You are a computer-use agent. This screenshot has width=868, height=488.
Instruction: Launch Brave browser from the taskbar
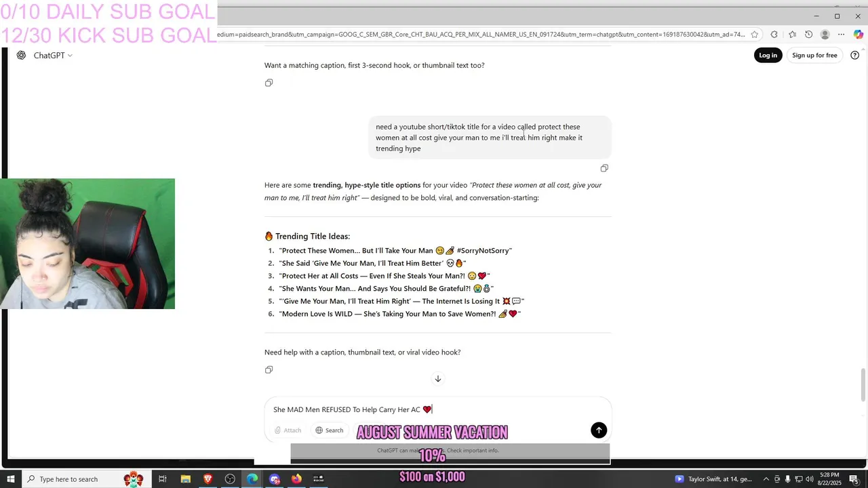pos(208,479)
